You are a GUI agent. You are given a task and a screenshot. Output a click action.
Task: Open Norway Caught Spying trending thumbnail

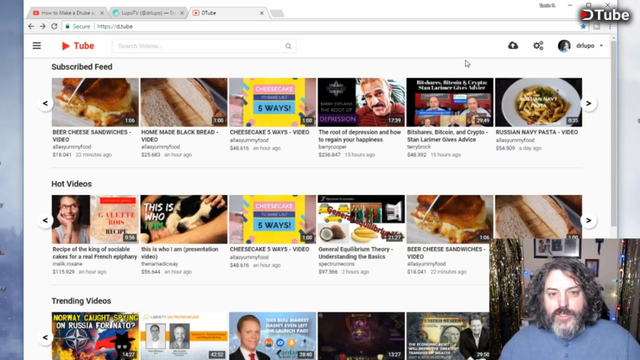[95, 336]
